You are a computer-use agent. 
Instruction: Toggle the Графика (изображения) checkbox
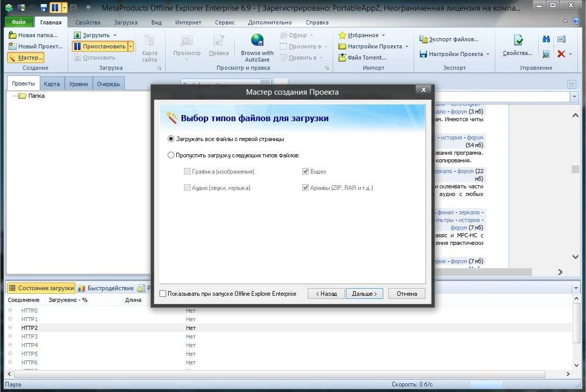click(x=187, y=172)
